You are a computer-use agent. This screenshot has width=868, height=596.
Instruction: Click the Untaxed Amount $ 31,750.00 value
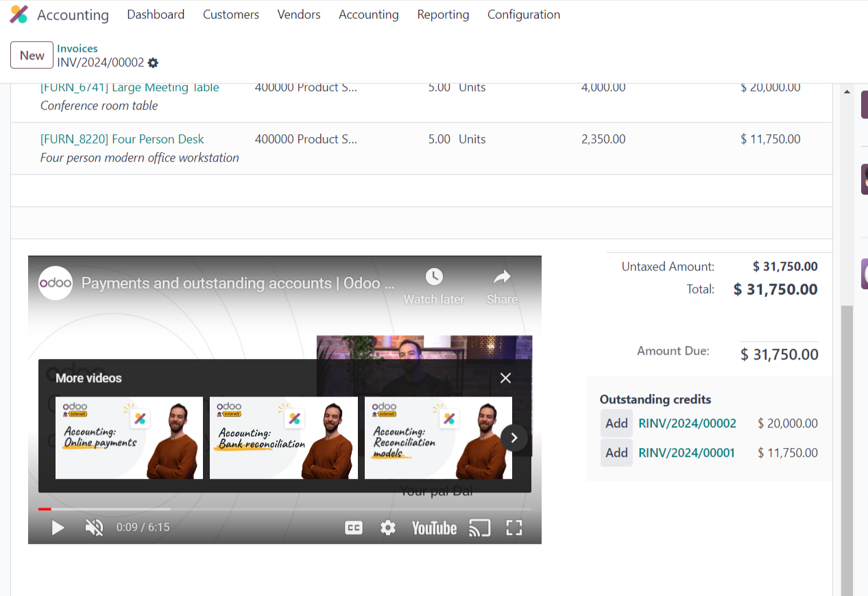(x=785, y=266)
